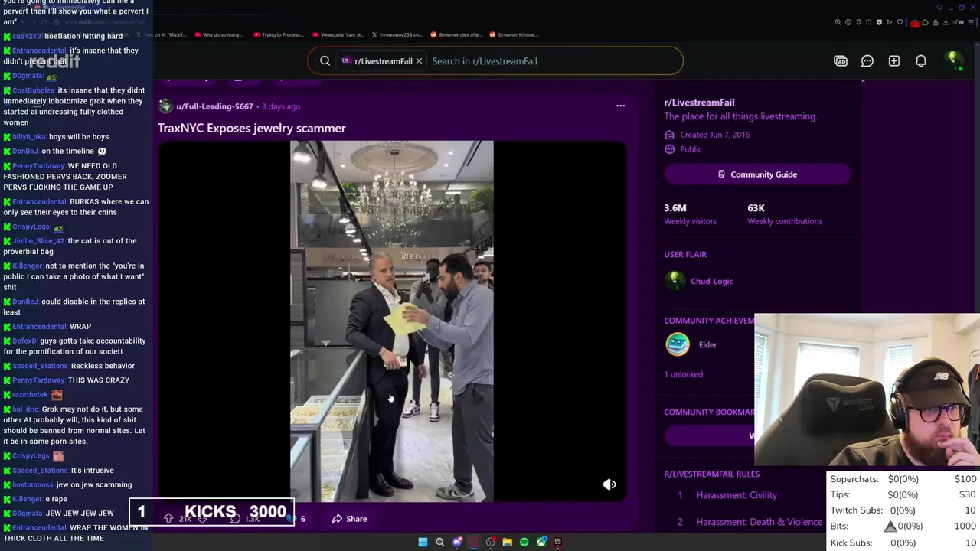Open the Advertise icon in Reddit header
The width and height of the screenshot is (980, 551).
point(841,61)
